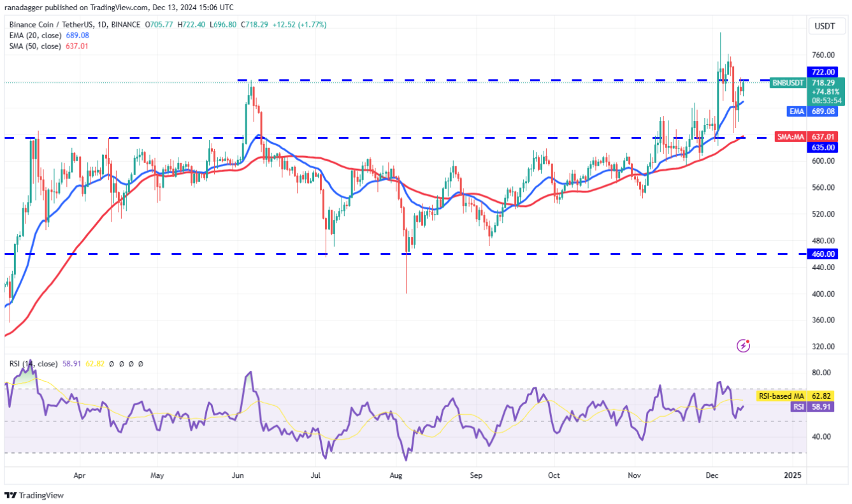Click the BNBUSDT symbol price tag
Image resolution: width=852 pixels, height=504 pixels.
pyautogui.click(x=788, y=83)
